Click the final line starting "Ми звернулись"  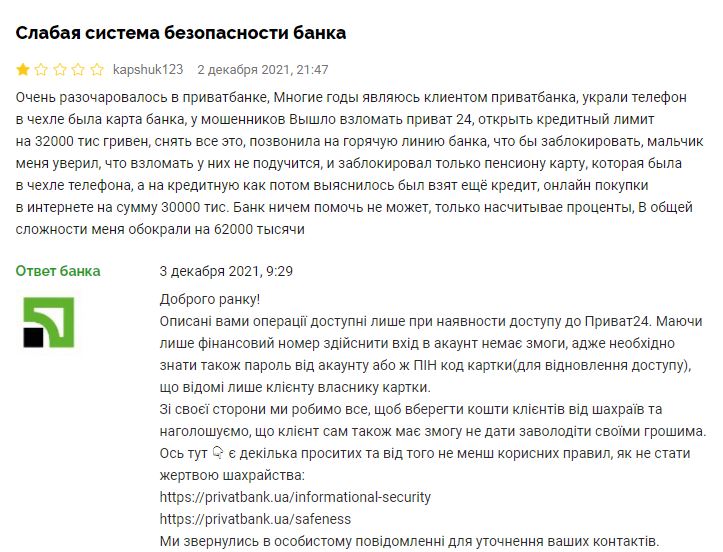point(409,541)
